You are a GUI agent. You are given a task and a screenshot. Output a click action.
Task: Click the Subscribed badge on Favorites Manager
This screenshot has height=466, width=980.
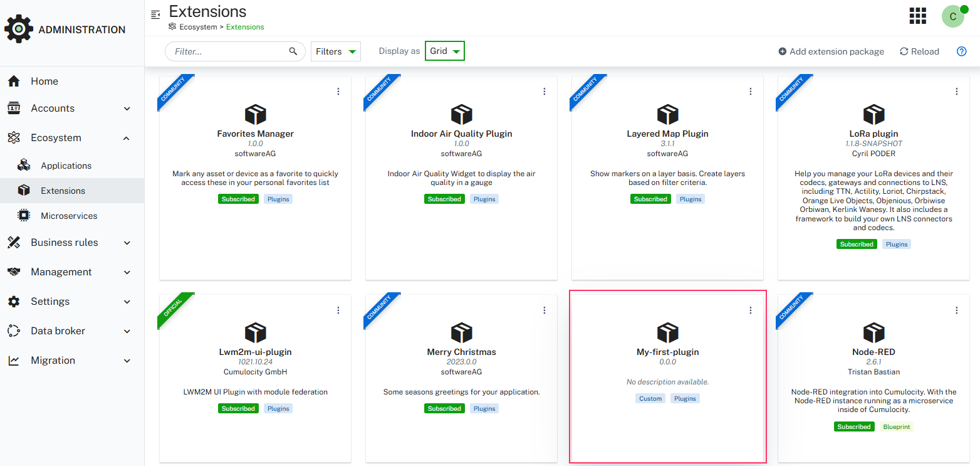[x=239, y=199]
